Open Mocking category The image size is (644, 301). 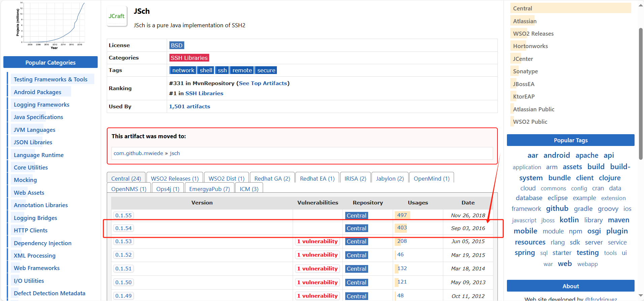click(25, 180)
